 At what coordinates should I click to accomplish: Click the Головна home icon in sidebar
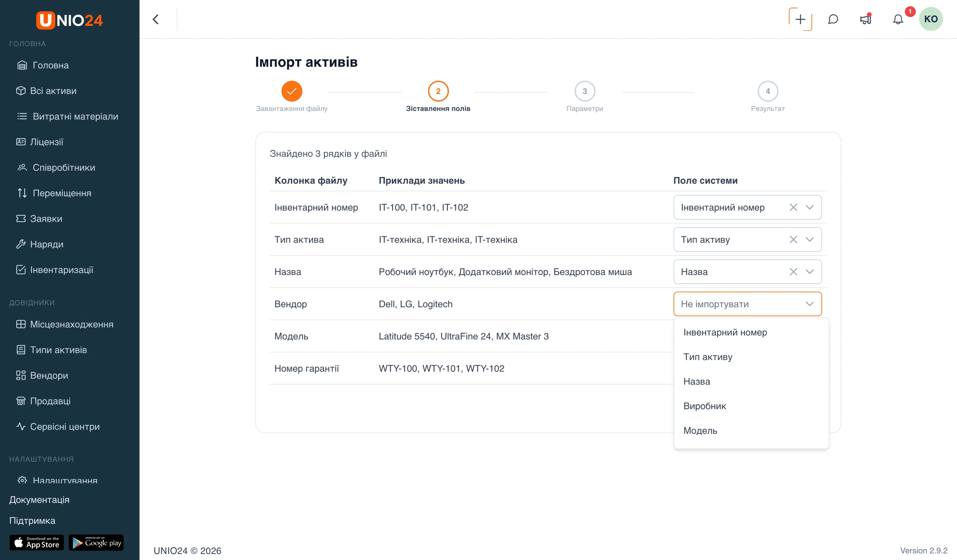[x=22, y=65]
